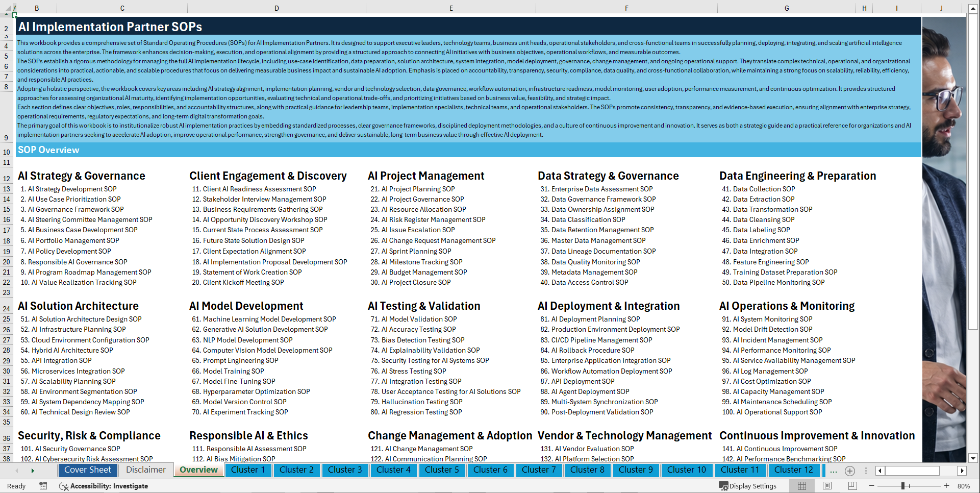Switch to Cluster 7 sheet

tap(539, 470)
